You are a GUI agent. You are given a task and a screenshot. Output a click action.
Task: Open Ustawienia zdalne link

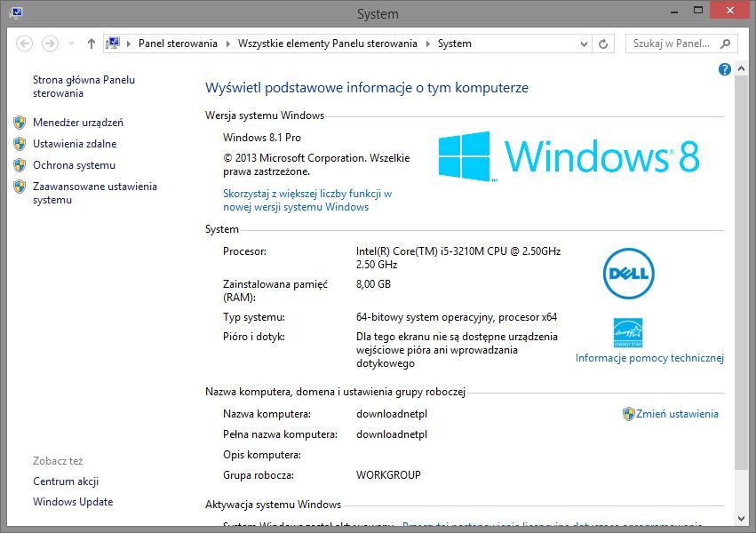tap(75, 144)
